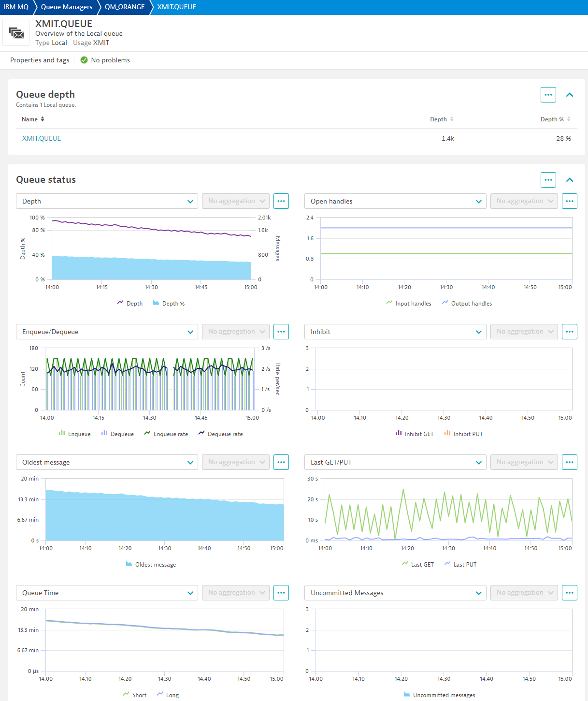Open more options for the Depth chart
Image resolution: width=588 pixels, height=701 pixels.
point(281,201)
